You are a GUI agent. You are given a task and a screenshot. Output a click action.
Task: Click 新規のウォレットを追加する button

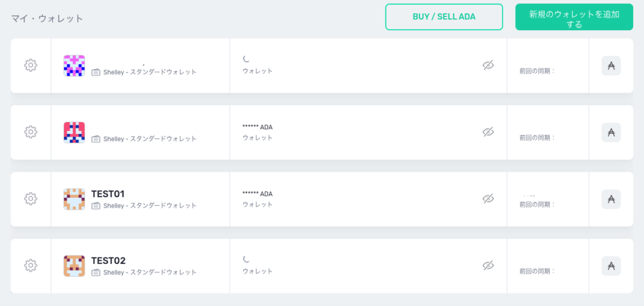click(574, 17)
